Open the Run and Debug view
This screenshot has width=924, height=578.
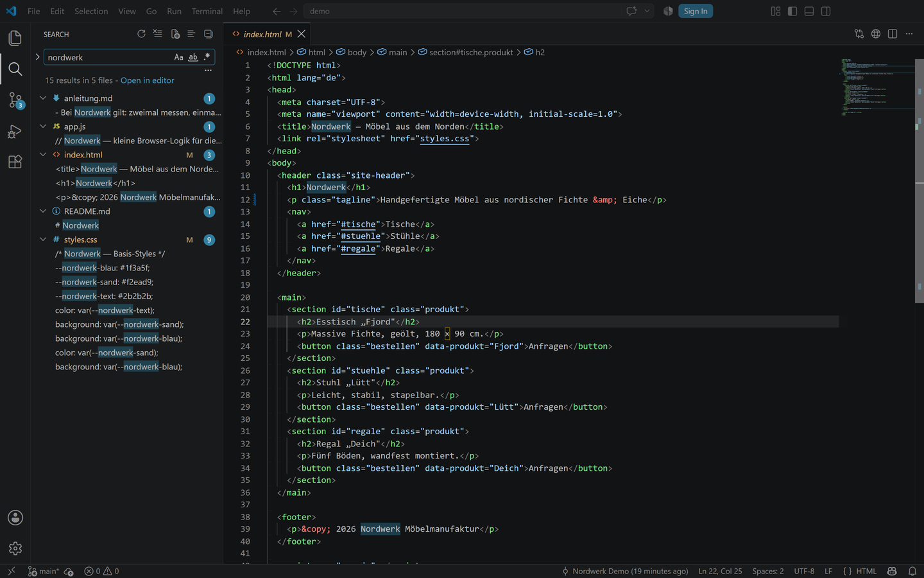[x=15, y=131]
